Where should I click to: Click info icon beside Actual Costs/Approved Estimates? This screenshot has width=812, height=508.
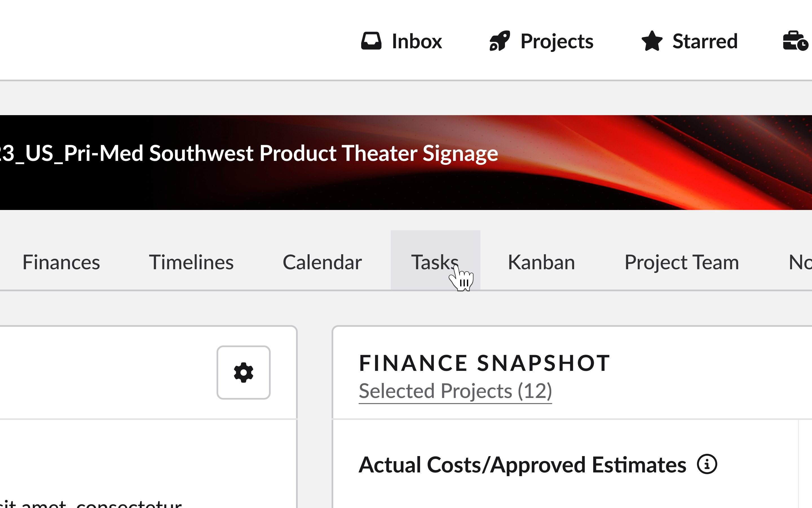tap(707, 464)
